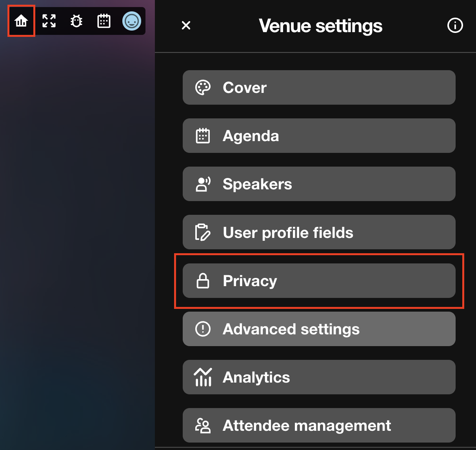This screenshot has height=450, width=476.
Task: Open User profile fields
Action: (x=319, y=232)
